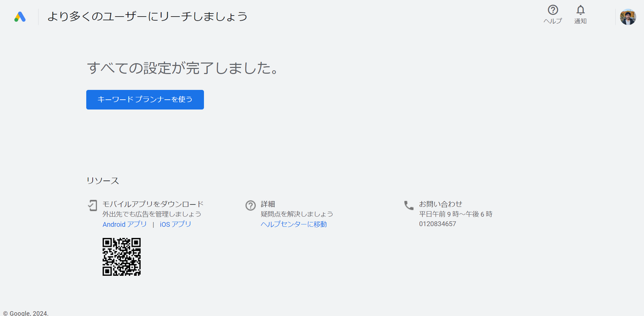Click 疑問点を解決しましょう text

click(x=297, y=214)
